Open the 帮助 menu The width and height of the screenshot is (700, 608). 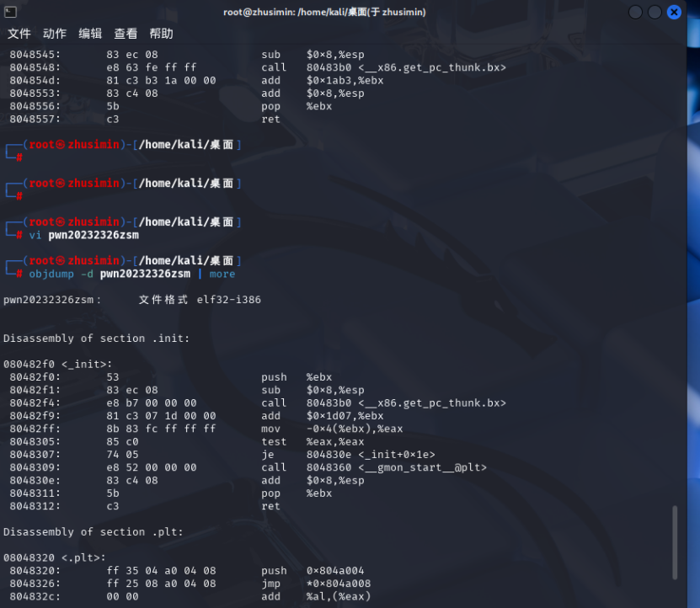point(161,34)
